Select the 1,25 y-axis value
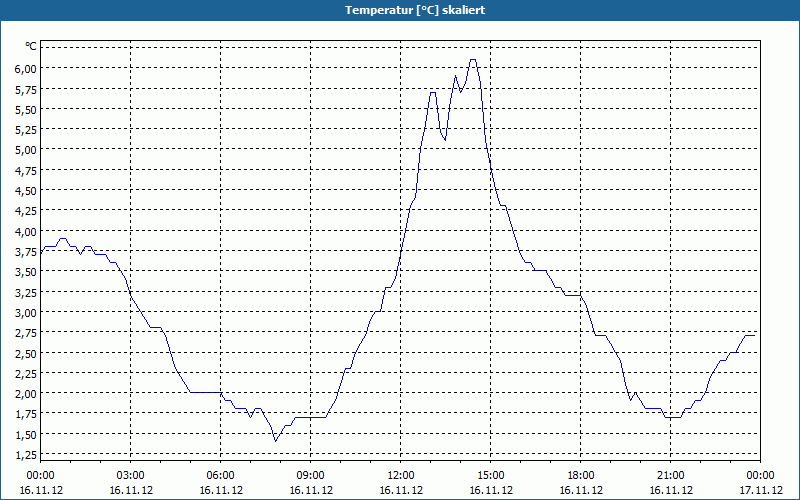Screen dimensions: 800x500 pos(27,455)
